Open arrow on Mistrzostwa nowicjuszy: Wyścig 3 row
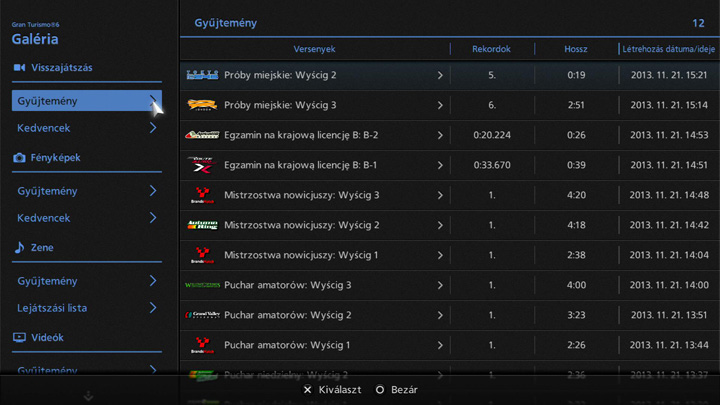Screen dimensions: 720x405 [440, 195]
